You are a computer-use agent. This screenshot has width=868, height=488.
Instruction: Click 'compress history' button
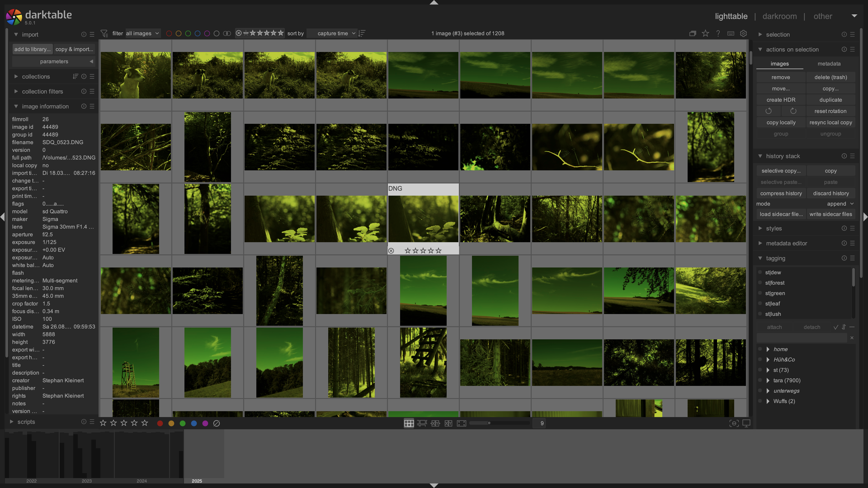coord(781,193)
